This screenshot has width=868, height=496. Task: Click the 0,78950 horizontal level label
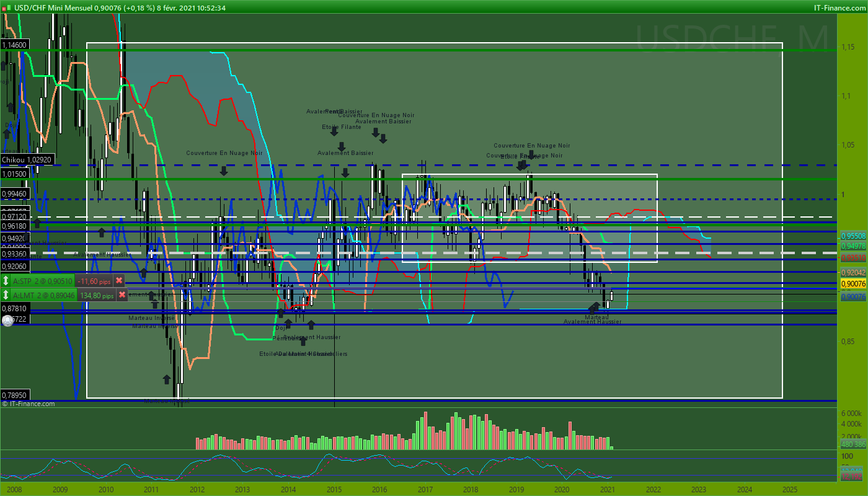tap(15, 394)
